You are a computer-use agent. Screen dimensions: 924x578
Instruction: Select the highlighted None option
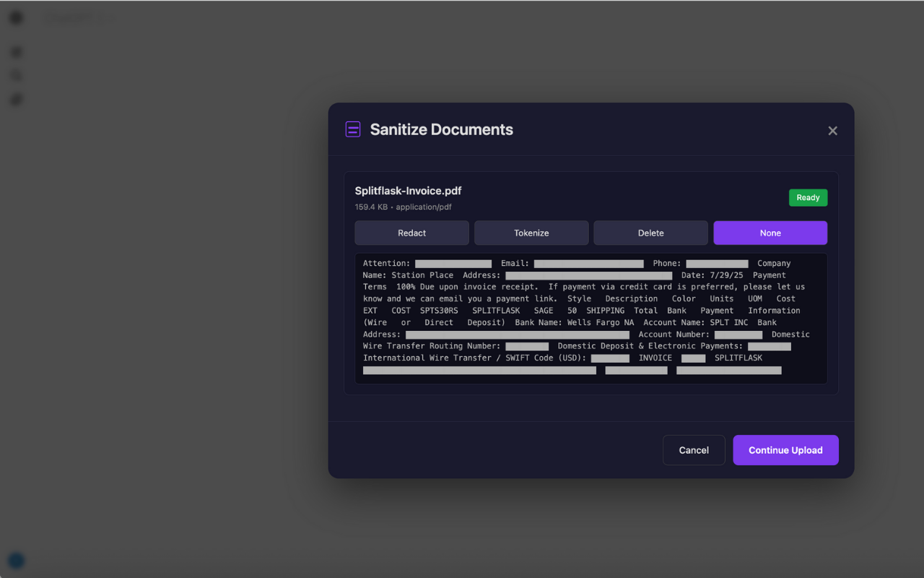(770, 233)
